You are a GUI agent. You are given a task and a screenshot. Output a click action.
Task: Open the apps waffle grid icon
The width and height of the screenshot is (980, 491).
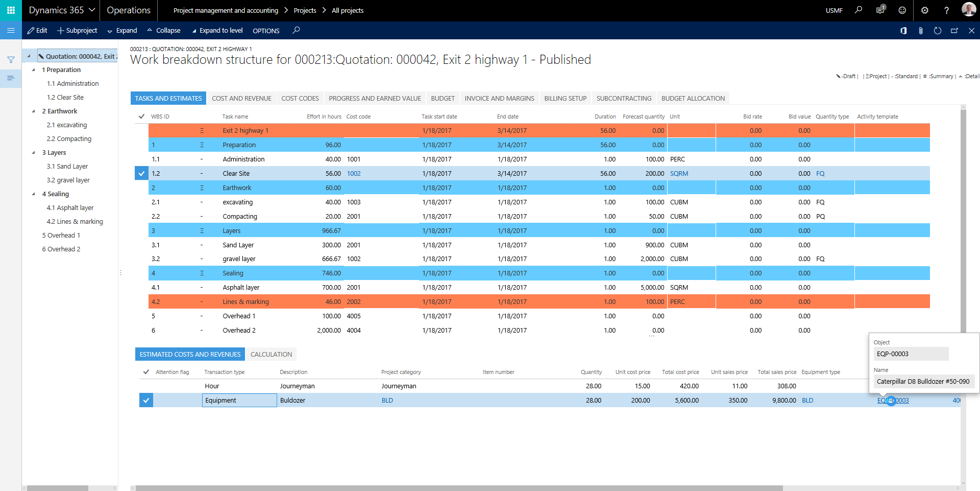[10, 10]
